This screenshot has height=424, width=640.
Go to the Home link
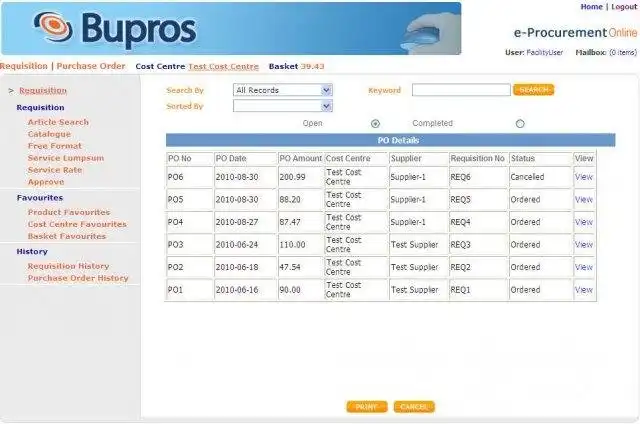tap(591, 7)
